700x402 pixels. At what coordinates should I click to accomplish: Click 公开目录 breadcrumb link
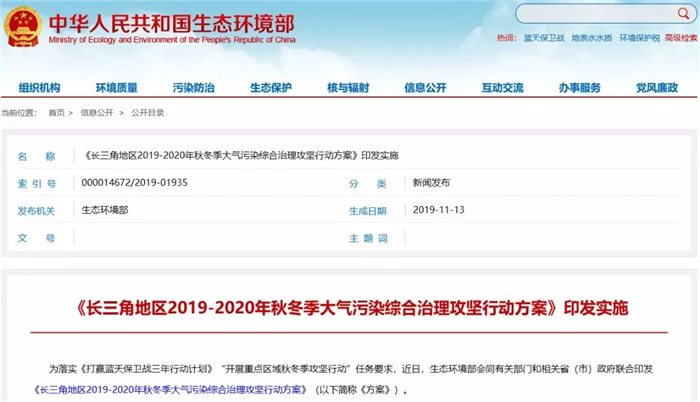click(x=147, y=112)
